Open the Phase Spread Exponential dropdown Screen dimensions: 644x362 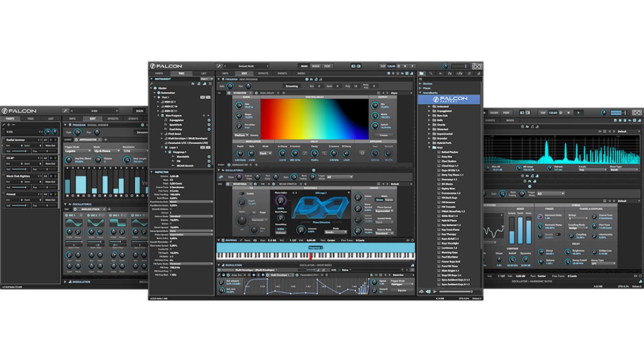(x=383, y=211)
